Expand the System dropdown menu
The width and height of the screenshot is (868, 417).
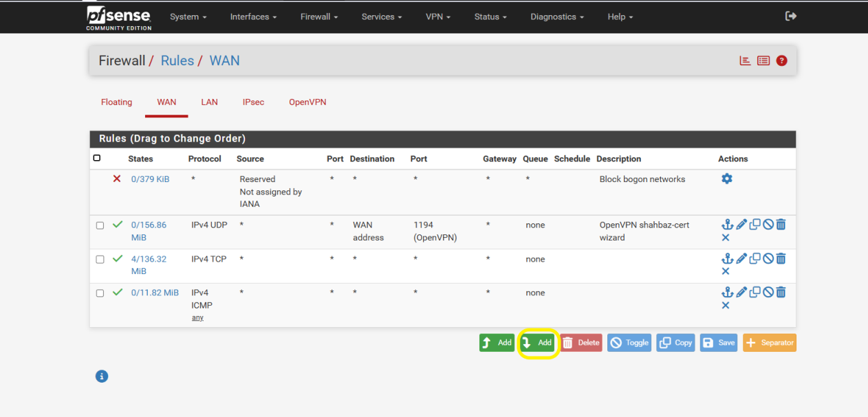click(188, 16)
